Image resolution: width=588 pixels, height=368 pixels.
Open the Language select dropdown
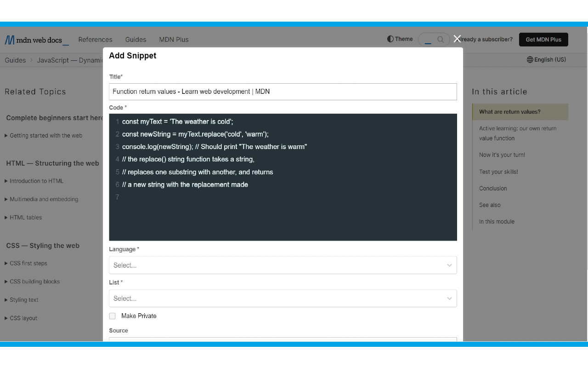click(283, 265)
